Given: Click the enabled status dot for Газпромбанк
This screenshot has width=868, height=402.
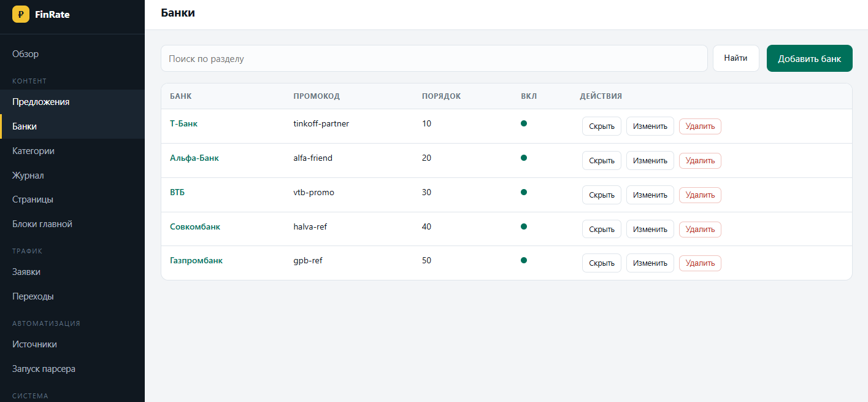Looking at the screenshot, I should click(524, 260).
